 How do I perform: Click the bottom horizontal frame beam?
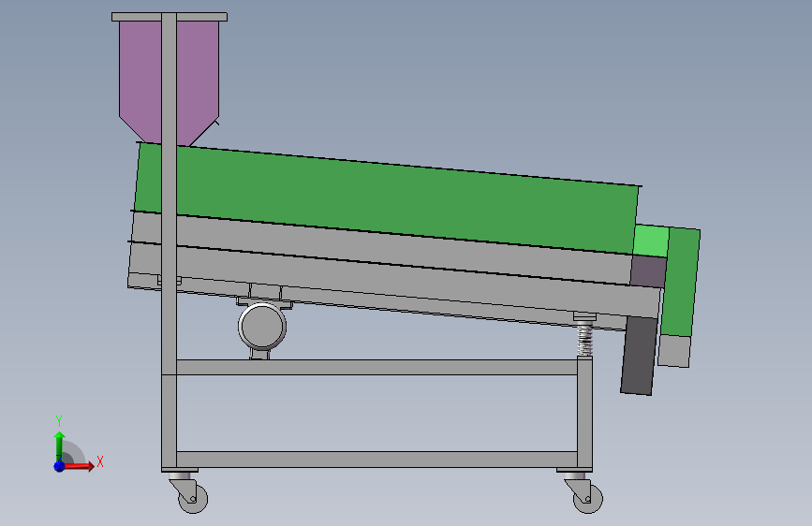pyautogui.click(x=377, y=460)
